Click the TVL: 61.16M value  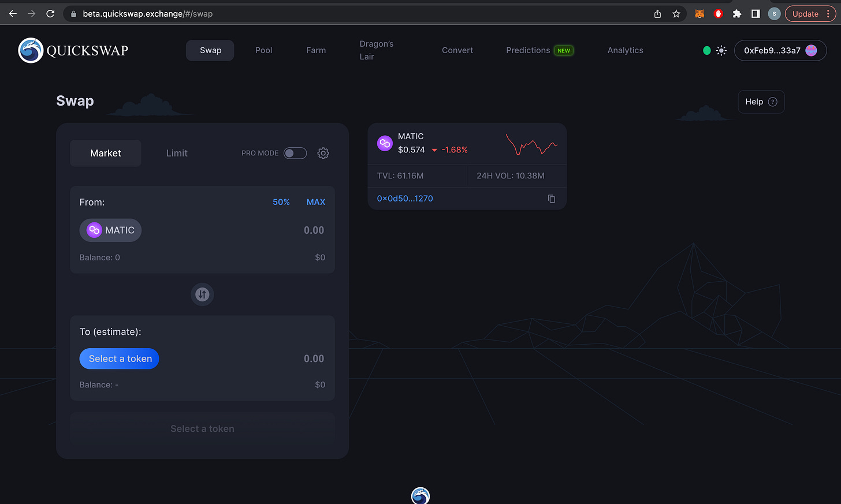(x=400, y=176)
